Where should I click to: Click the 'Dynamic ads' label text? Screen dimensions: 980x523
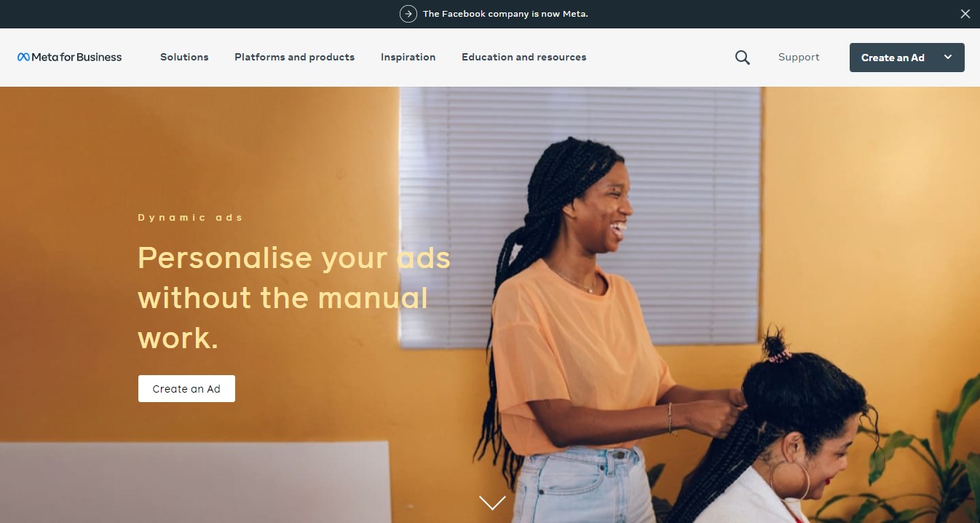[190, 217]
